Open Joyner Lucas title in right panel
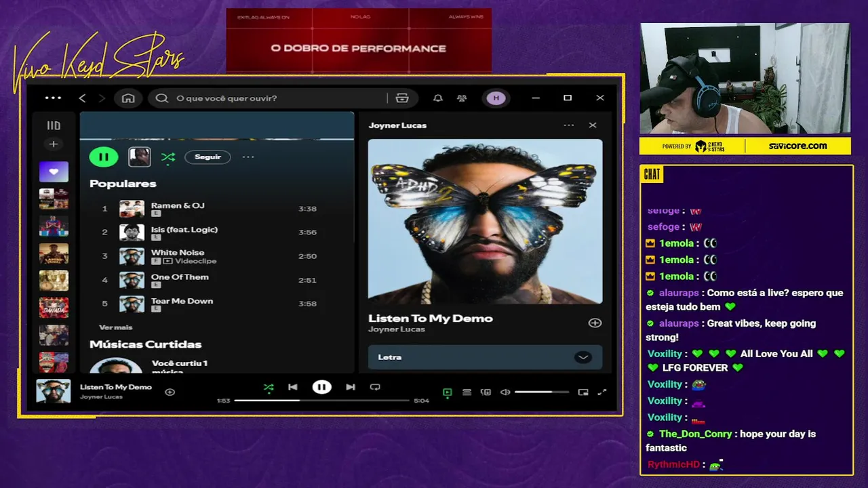Screen dimensions: 868x488 397,125
